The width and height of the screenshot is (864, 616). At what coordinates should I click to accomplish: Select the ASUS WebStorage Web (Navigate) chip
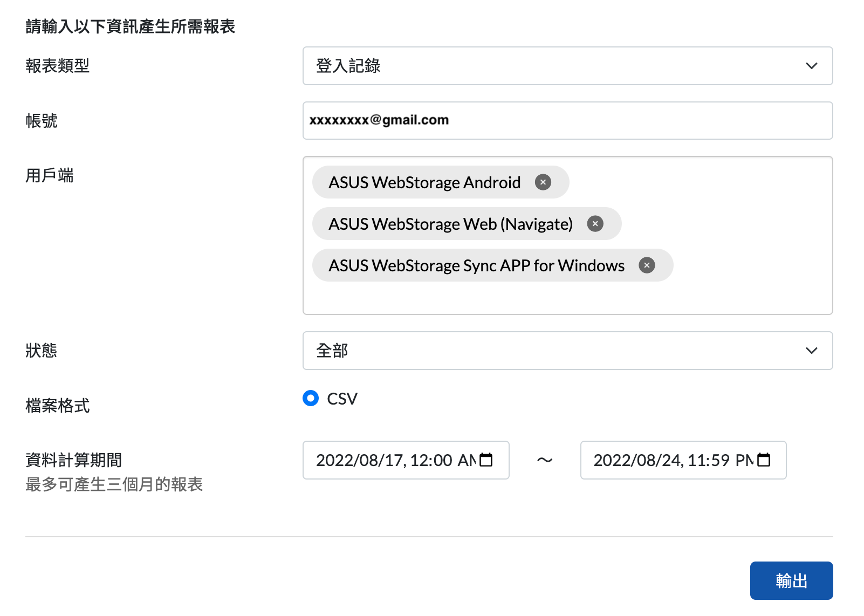pyautogui.click(x=467, y=224)
